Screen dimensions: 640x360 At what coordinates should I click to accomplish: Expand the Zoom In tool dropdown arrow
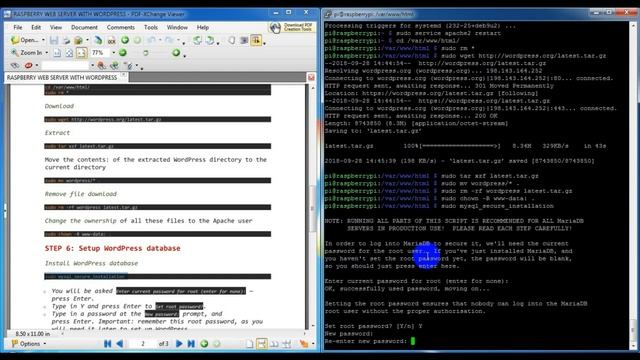47,53
